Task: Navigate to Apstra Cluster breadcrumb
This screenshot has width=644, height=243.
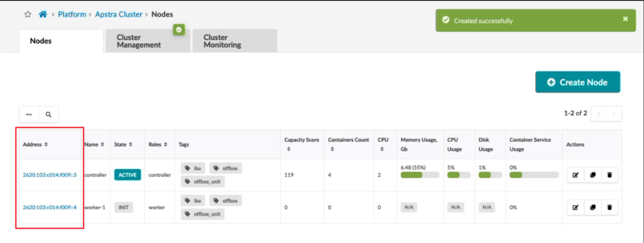Action: click(118, 14)
